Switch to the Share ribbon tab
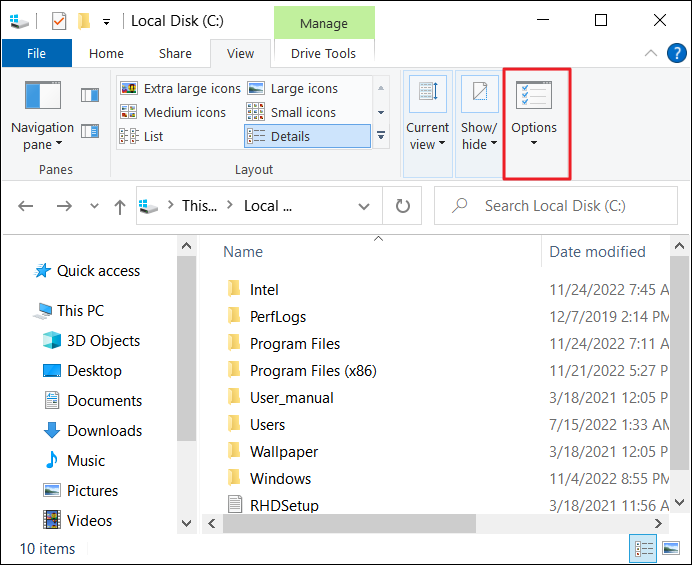 175,53
